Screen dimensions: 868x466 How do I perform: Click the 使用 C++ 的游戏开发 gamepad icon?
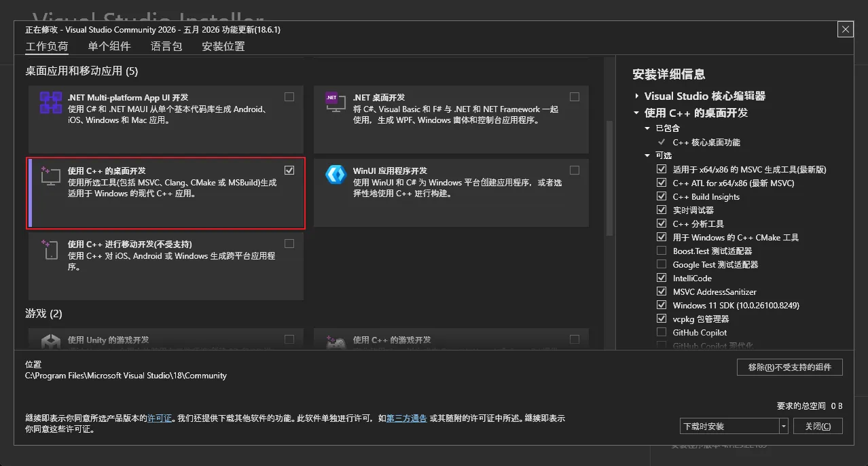336,341
